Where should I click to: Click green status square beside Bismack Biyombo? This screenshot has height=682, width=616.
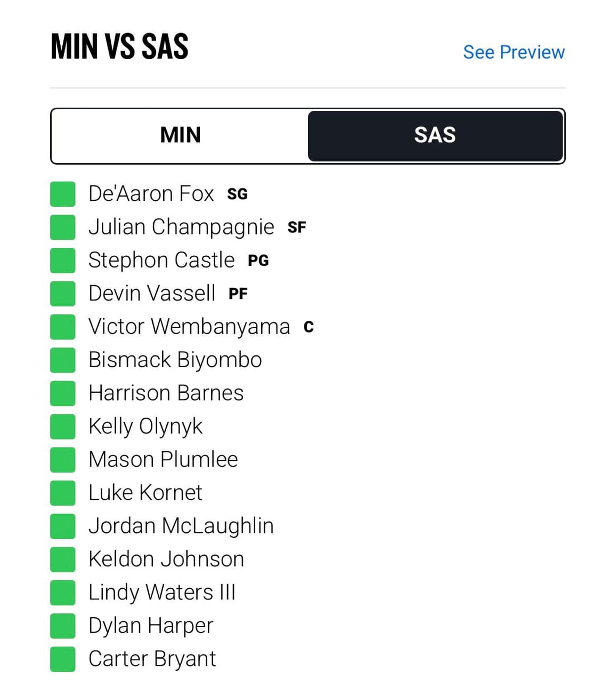click(63, 360)
